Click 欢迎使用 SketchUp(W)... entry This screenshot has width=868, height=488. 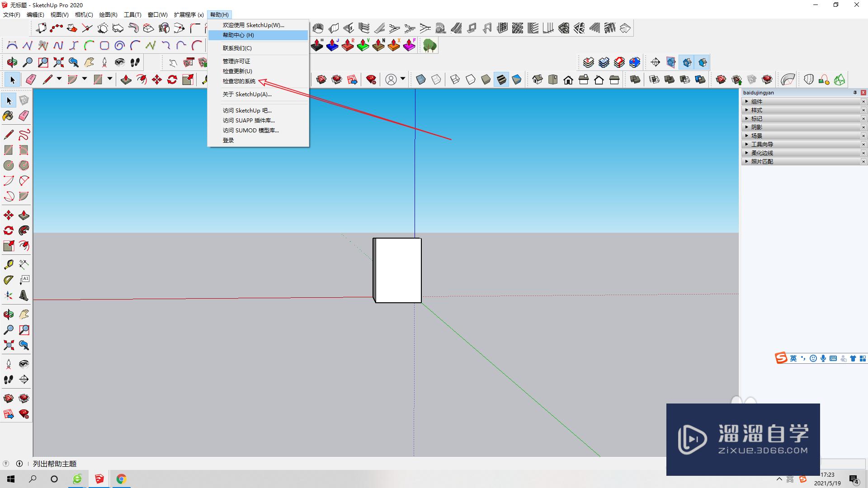pos(258,25)
